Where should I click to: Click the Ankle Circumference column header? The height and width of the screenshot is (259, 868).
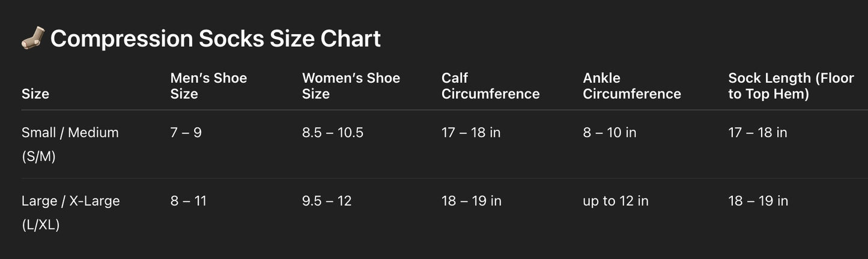(631, 86)
